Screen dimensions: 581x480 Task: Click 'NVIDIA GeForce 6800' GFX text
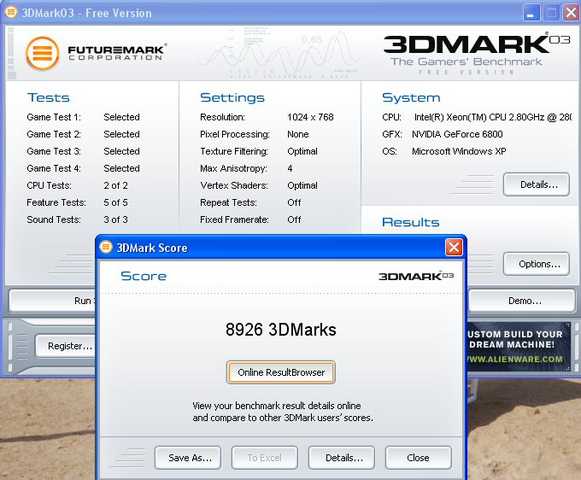pos(457,134)
